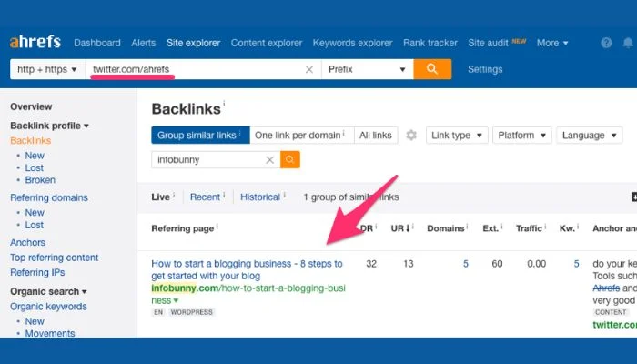Open the help question mark icon
637x364 pixels.
(606, 43)
